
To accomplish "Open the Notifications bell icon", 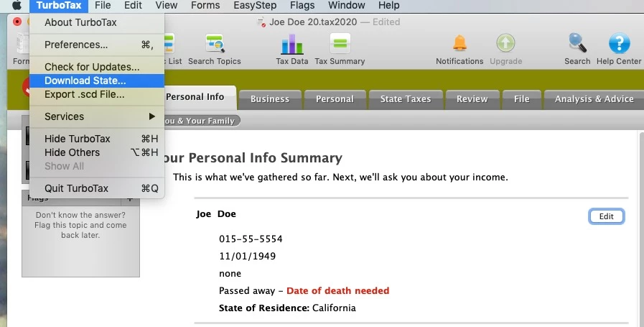I will 459,44.
